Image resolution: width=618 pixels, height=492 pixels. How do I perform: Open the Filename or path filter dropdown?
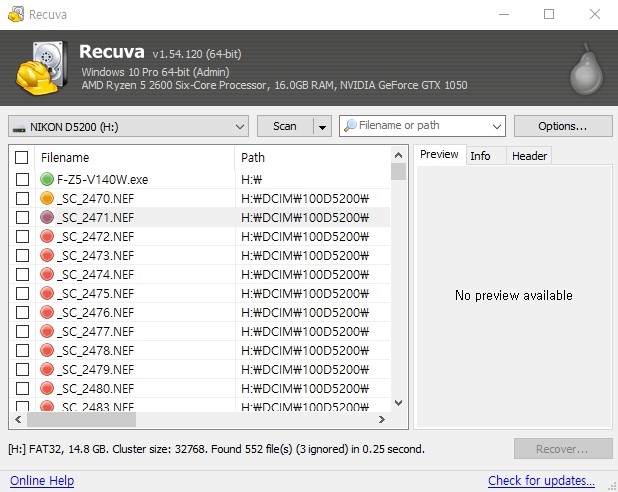pyautogui.click(x=497, y=127)
